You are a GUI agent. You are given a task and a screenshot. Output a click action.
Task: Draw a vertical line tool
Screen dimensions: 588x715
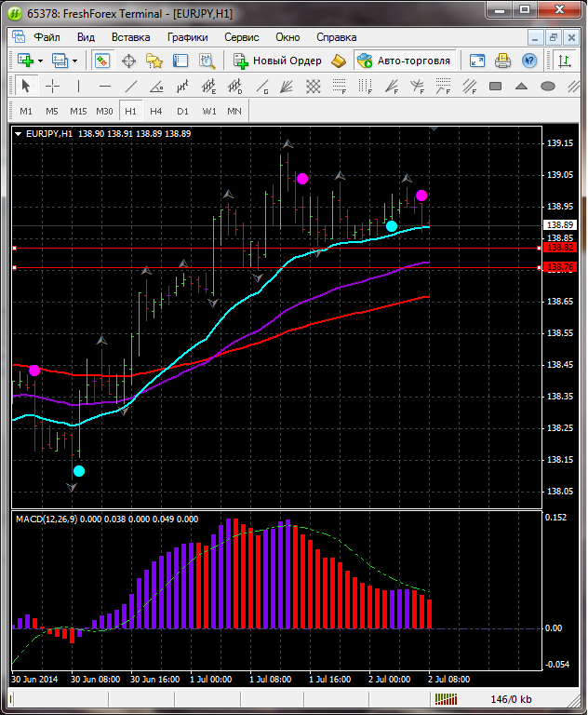(x=78, y=86)
